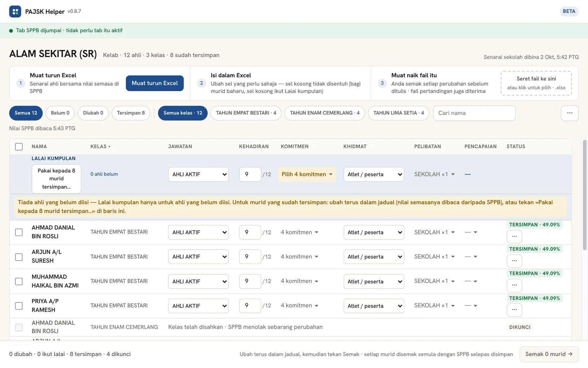Select 'Semua kelas · 12' class filter
This screenshot has width=588, height=368.
(x=183, y=113)
